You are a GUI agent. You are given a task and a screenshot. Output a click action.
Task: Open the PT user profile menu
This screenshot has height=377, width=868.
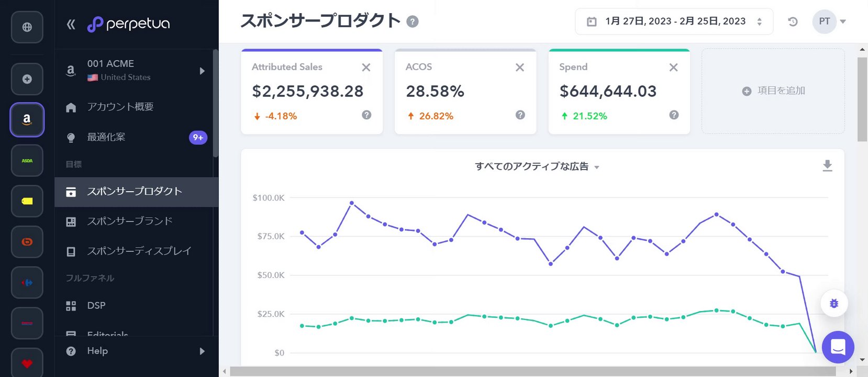pyautogui.click(x=829, y=21)
